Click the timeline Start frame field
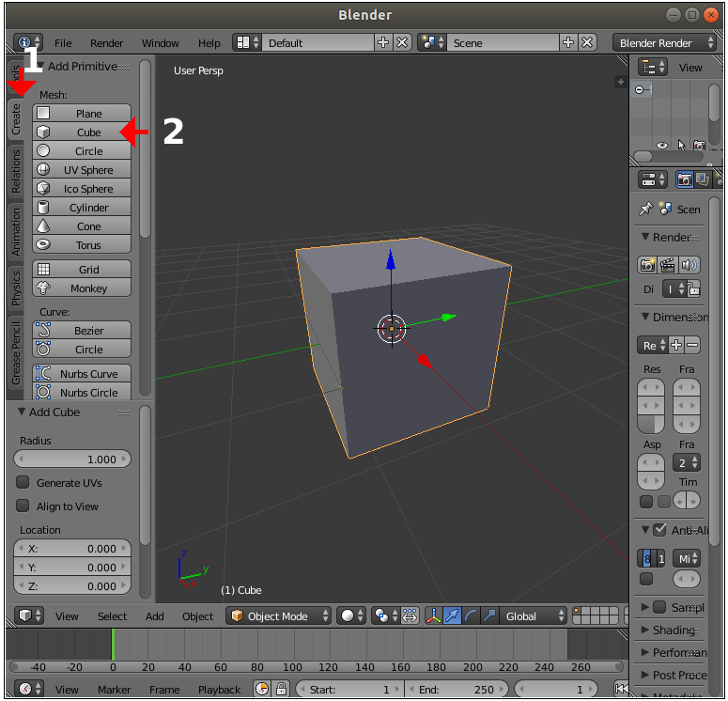The height and width of the screenshot is (701, 728). coord(349,690)
